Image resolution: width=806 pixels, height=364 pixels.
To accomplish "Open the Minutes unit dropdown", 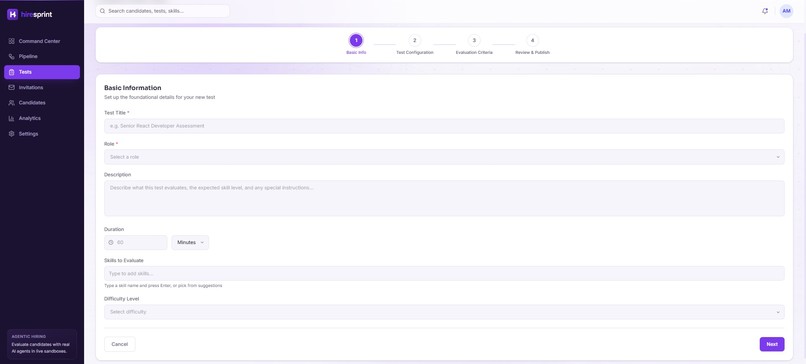I will click(x=190, y=242).
